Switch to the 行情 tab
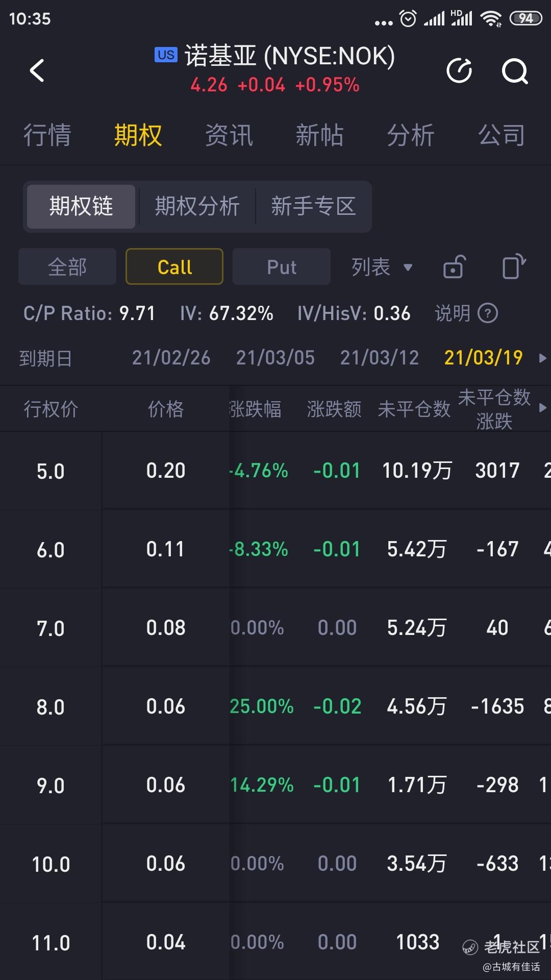This screenshot has width=551, height=980. tap(47, 135)
